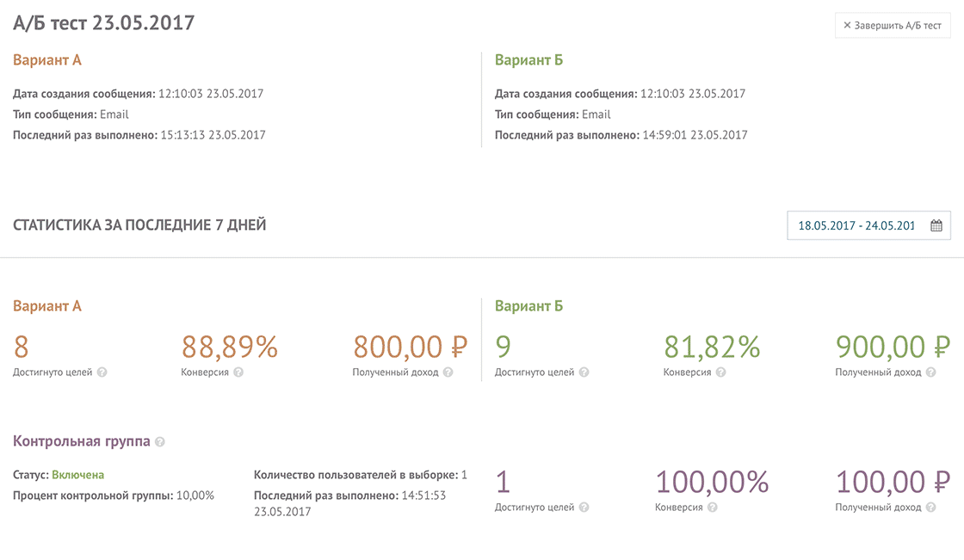The image size is (964, 560).
Task: Open calendar icon in date range field
Action: click(936, 226)
